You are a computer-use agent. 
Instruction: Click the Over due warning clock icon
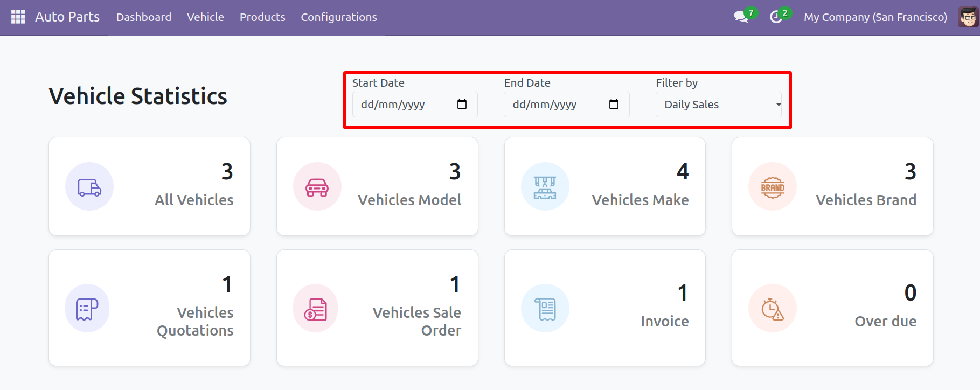pos(772,309)
